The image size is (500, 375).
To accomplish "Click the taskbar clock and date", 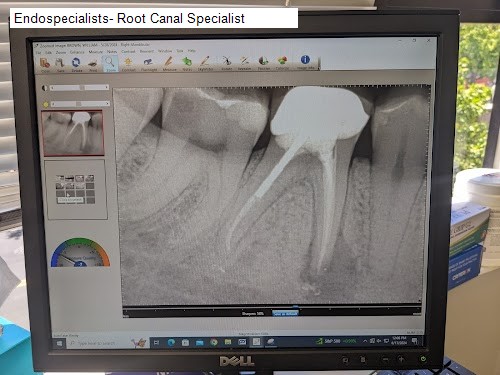I will [398, 340].
